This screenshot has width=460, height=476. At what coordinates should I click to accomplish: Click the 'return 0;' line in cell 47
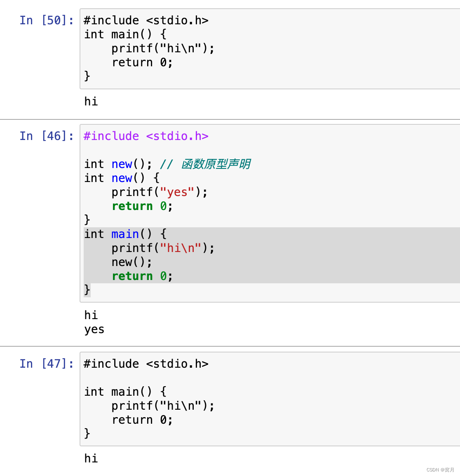[142, 420]
